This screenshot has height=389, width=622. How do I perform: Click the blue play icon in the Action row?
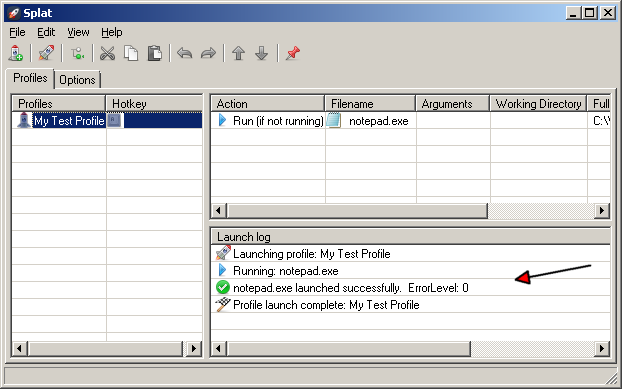tap(222, 121)
